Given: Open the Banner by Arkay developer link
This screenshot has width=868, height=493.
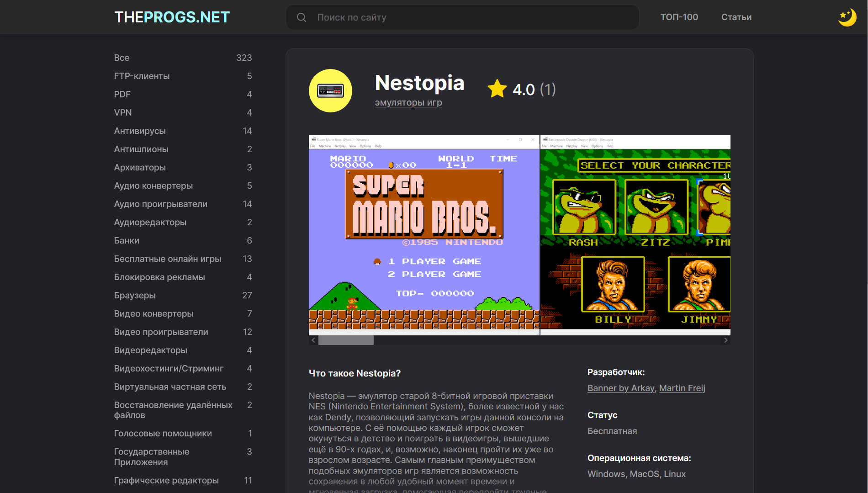Looking at the screenshot, I should 621,388.
